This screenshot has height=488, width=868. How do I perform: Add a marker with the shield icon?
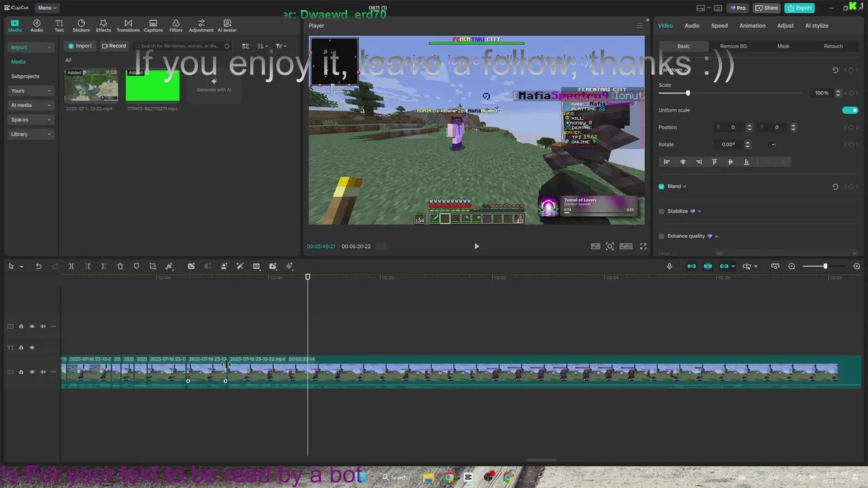point(136,266)
